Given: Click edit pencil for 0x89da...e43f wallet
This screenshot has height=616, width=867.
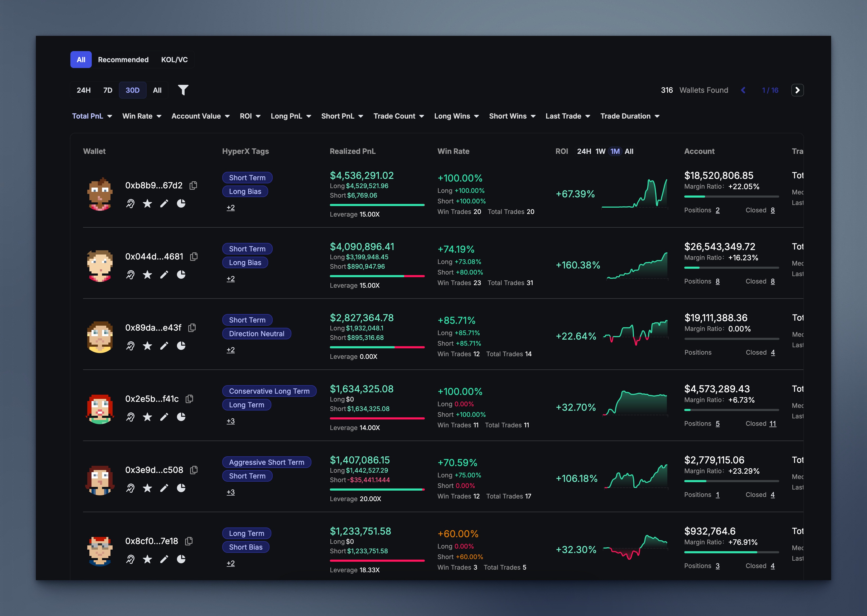Looking at the screenshot, I should (164, 346).
